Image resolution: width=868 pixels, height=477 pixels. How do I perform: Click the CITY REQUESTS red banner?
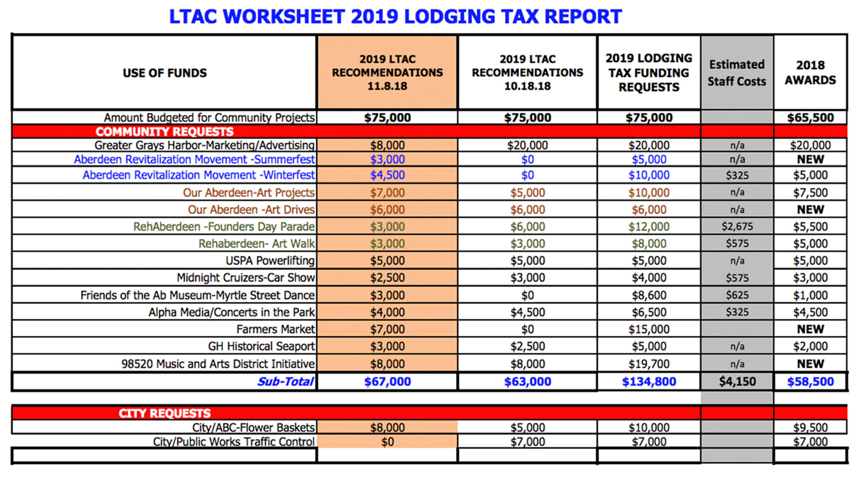[164, 413]
